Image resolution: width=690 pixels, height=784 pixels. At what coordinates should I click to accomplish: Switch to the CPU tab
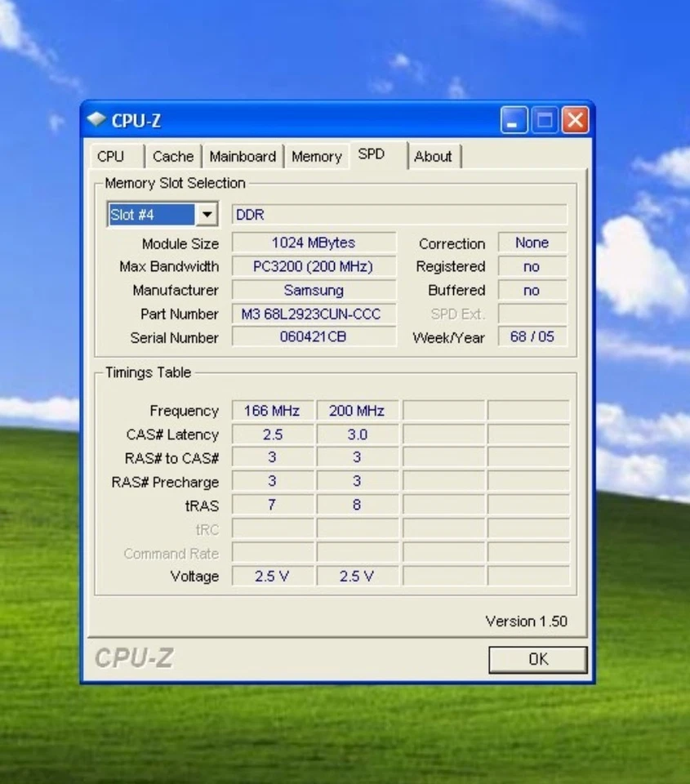pos(115,156)
